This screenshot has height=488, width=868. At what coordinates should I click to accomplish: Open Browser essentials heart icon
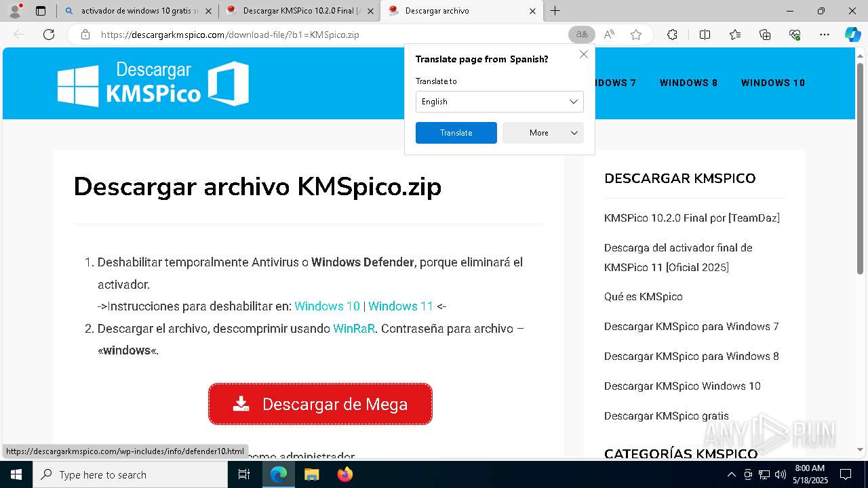click(x=795, y=35)
